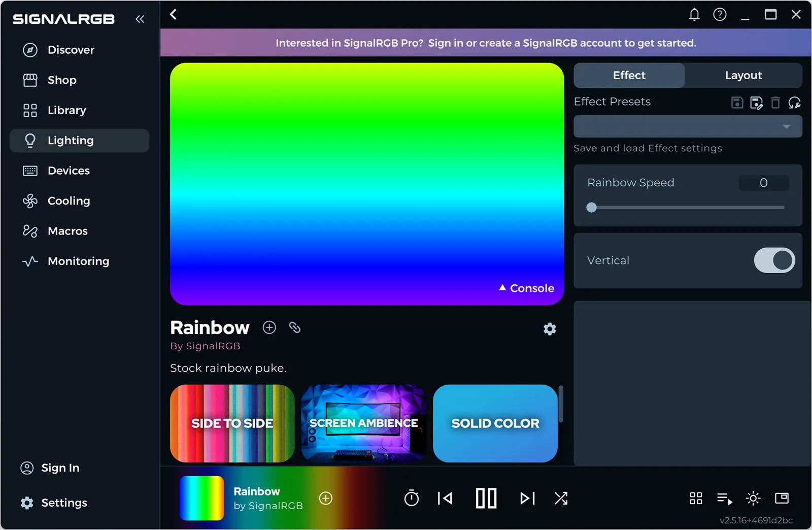812x530 pixels.
Task: Delete preset with trash icon
Action: [775, 103]
